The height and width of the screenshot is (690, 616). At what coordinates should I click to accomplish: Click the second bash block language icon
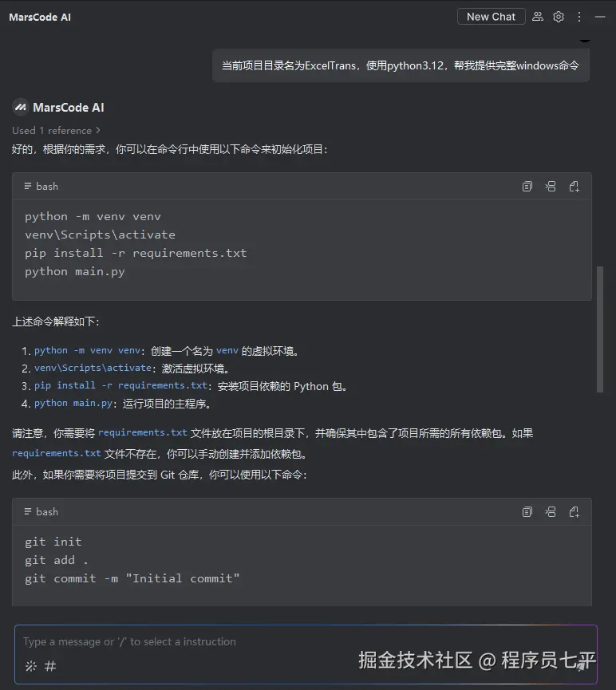pos(28,511)
